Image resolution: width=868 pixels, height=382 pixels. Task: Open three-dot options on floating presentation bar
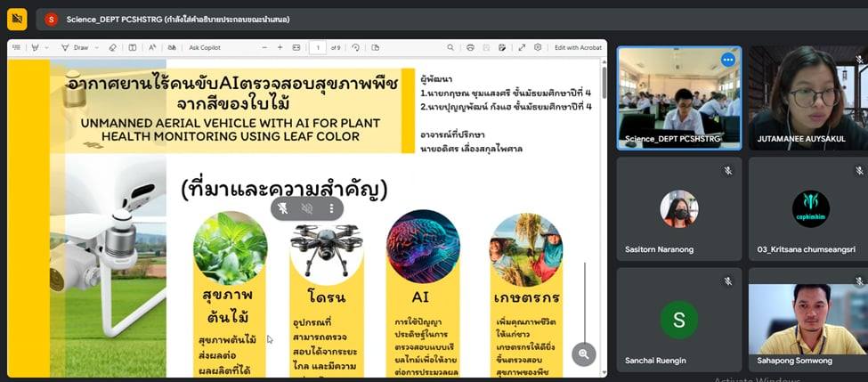pos(331,208)
